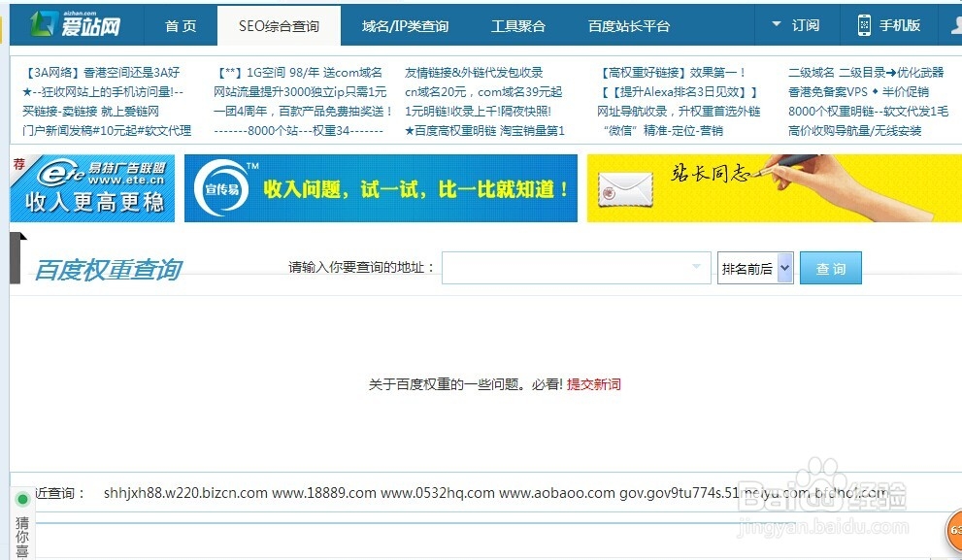Open 高权重好链接 效果第一 link
This screenshot has height=560, width=962.
coord(672,73)
